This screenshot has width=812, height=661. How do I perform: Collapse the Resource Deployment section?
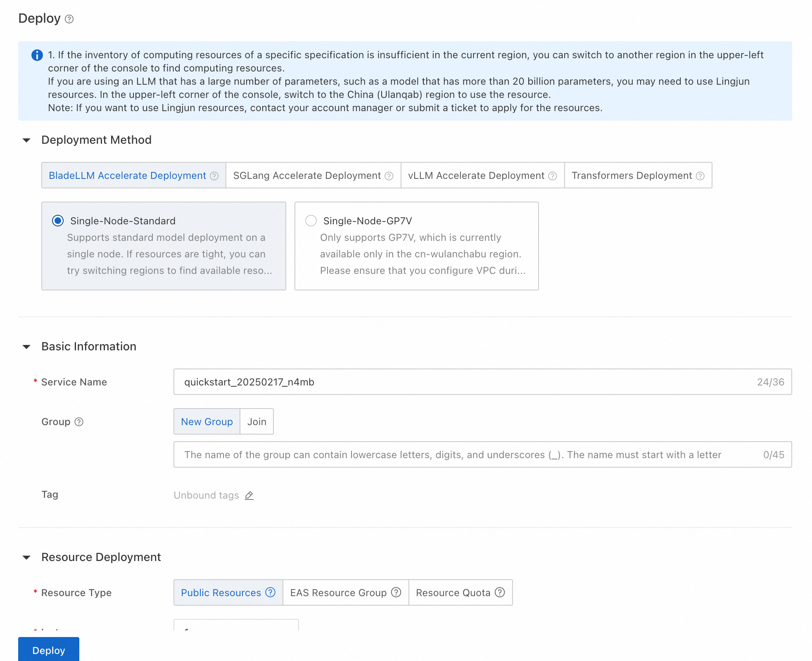pyautogui.click(x=26, y=558)
